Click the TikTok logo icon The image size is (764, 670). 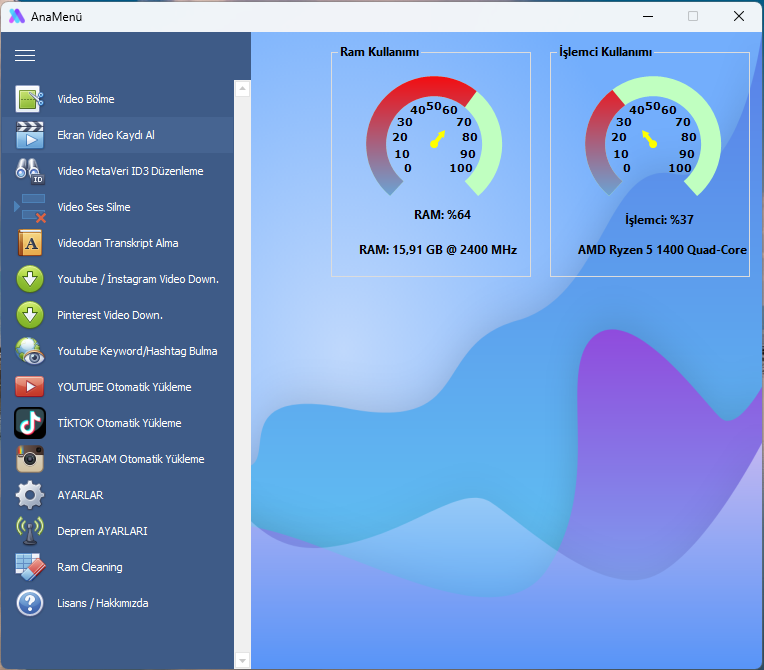pos(30,423)
